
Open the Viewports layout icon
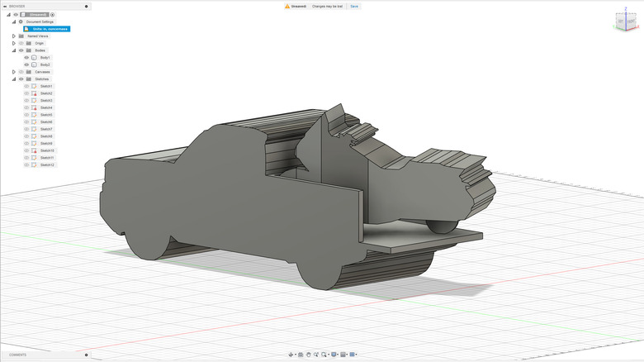(353, 355)
